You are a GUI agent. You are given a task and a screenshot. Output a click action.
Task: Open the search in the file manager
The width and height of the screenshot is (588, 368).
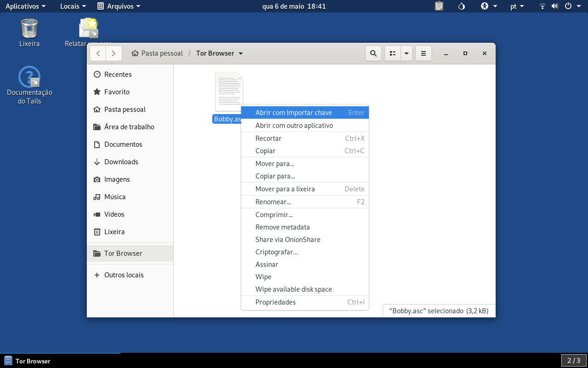coord(373,53)
